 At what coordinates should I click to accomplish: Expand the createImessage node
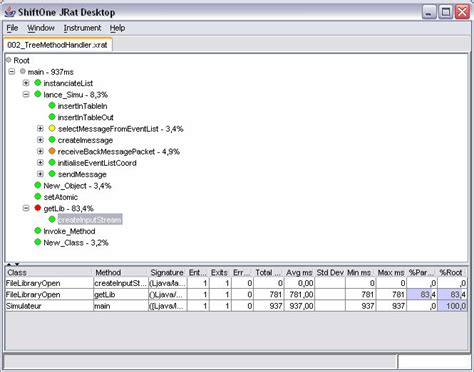(x=40, y=140)
